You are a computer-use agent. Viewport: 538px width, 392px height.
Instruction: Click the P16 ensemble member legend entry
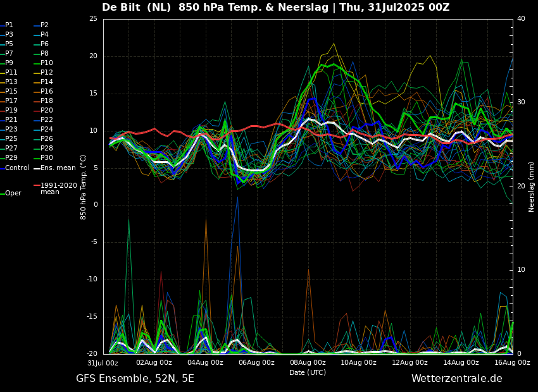pyautogui.click(x=47, y=92)
